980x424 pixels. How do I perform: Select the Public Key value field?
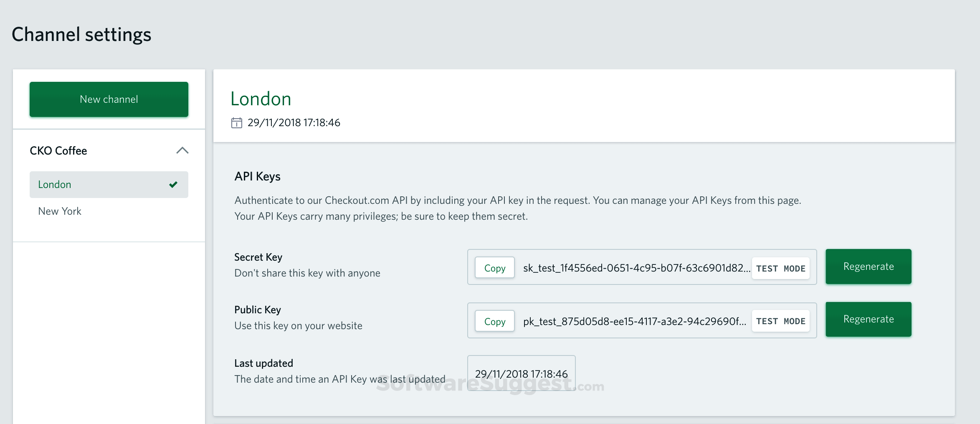[634, 322]
